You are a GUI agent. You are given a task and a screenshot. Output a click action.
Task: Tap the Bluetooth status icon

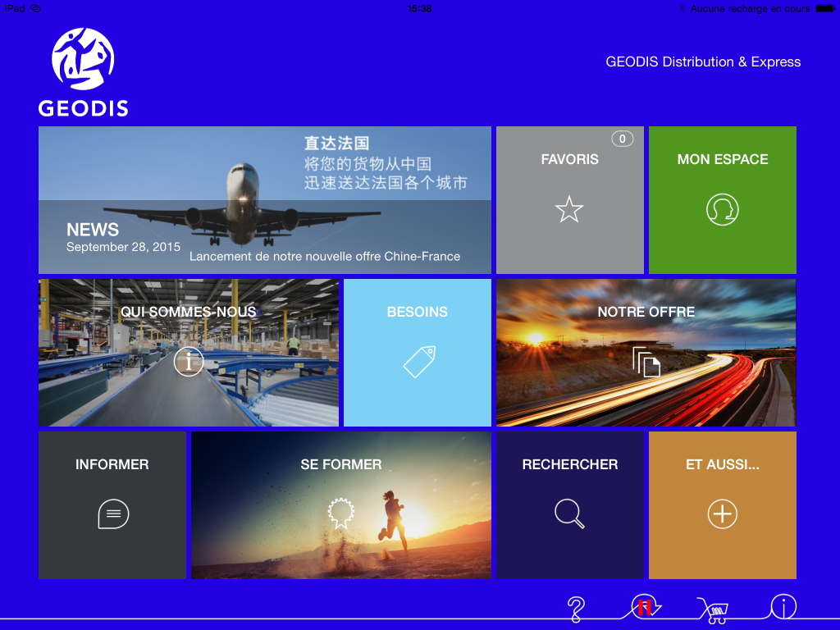click(682, 8)
